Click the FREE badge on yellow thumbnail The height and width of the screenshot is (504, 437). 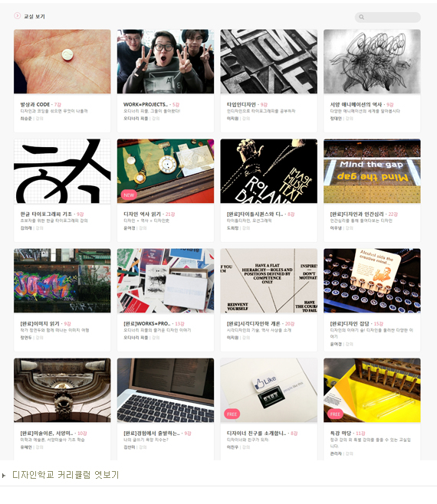pyautogui.click(x=335, y=414)
